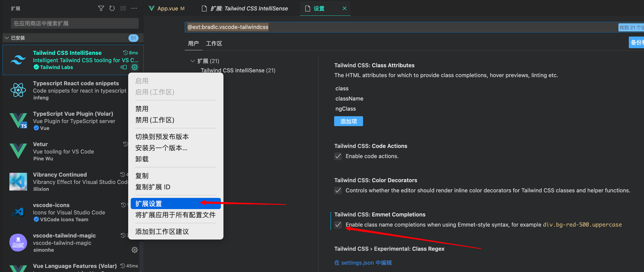This screenshot has height=272, width=644.
Task: Select the vscode-icons extension icon
Action: click(18, 212)
